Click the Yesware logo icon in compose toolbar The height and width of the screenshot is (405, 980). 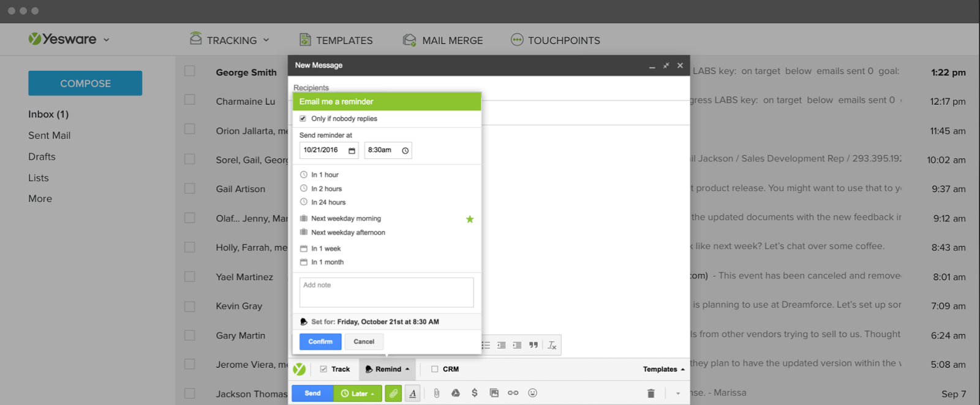coord(299,369)
